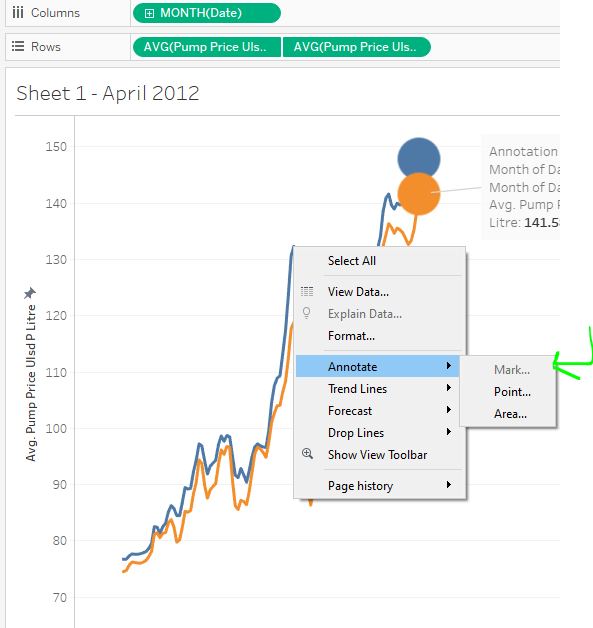Screen dimensions: 593x628
Task: Open the Trend Lines submenu arrow
Action: point(449,388)
